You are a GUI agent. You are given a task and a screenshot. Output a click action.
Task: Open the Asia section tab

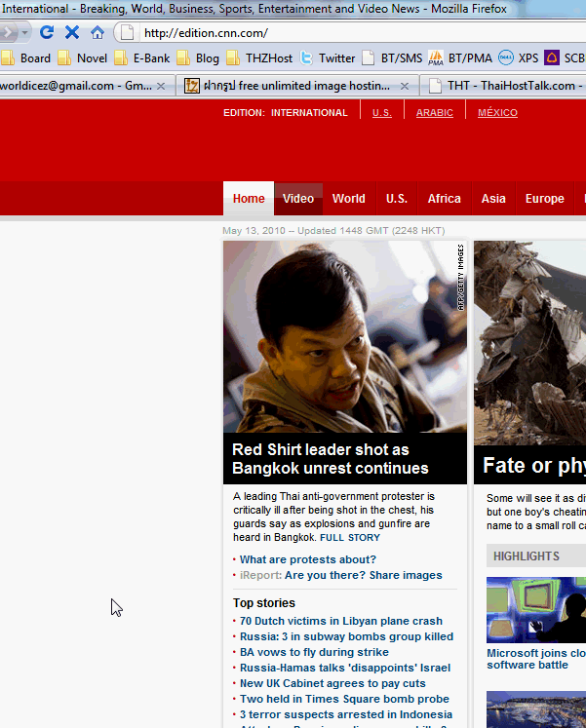click(x=493, y=199)
